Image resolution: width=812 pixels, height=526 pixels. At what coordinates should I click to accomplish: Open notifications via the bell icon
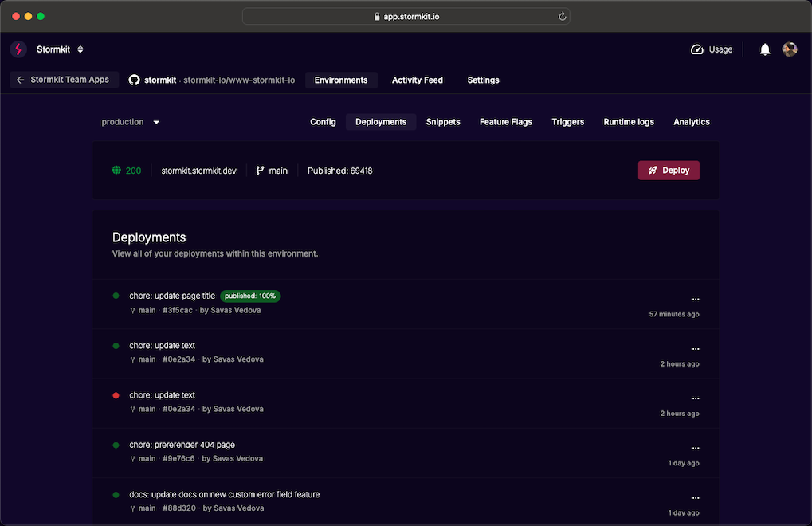coord(764,49)
